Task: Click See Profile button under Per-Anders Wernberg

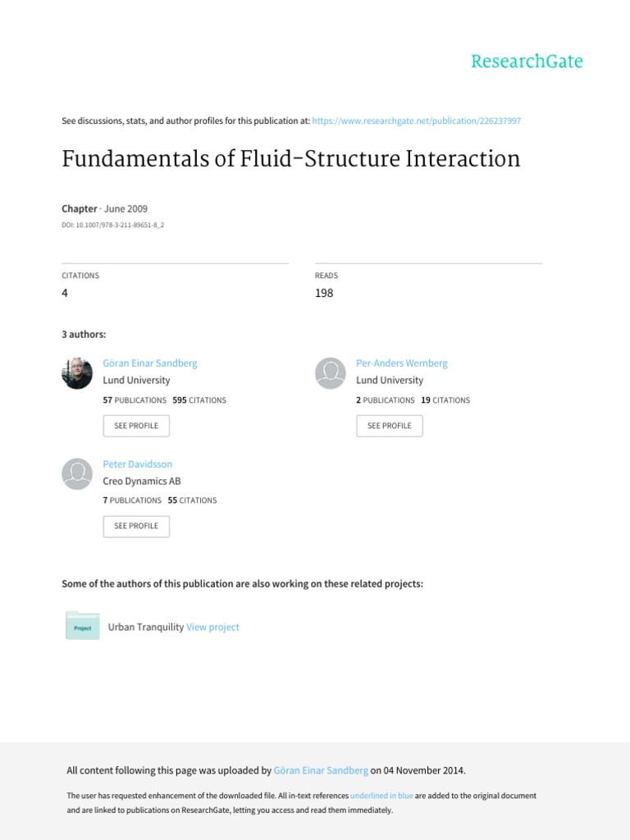Action: (x=390, y=426)
